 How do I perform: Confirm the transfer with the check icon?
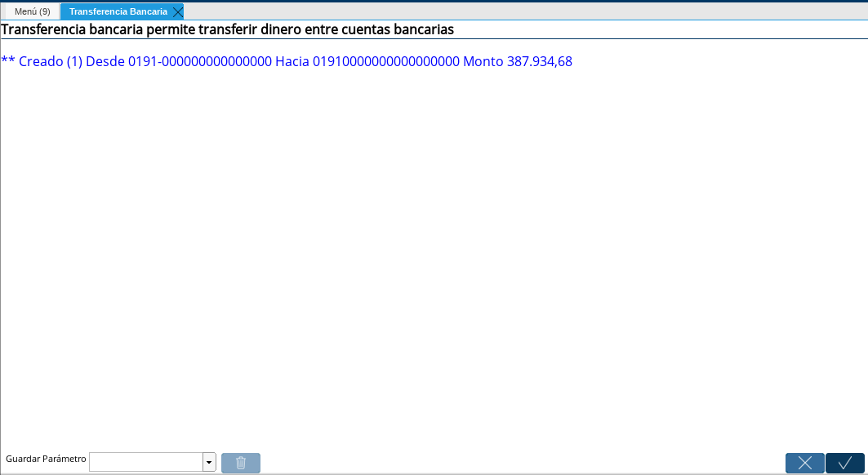[844, 463]
